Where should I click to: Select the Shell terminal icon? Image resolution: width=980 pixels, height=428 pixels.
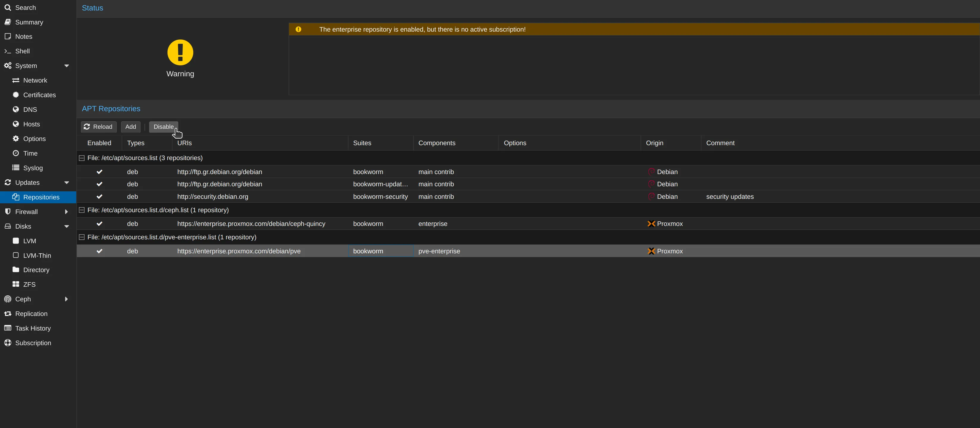pos(8,51)
